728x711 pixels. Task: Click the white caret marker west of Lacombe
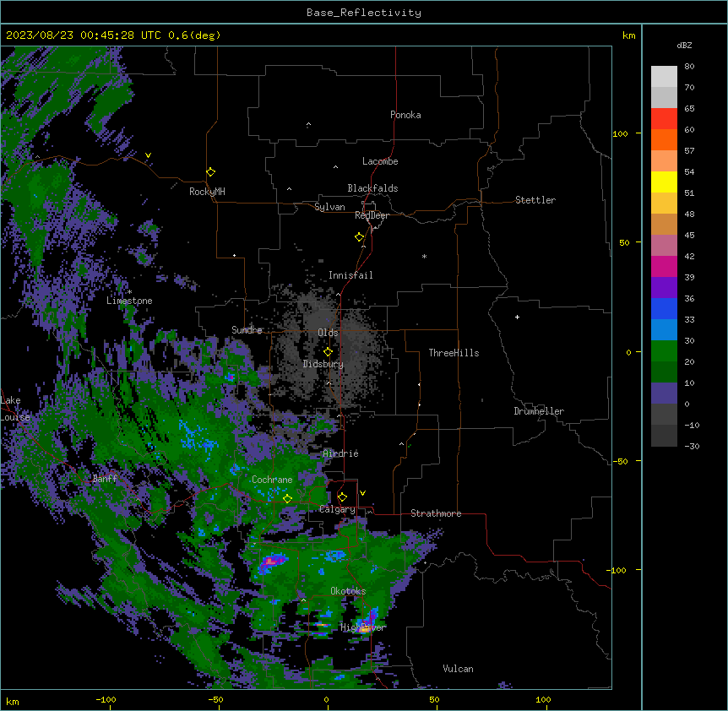(x=335, y=166)
